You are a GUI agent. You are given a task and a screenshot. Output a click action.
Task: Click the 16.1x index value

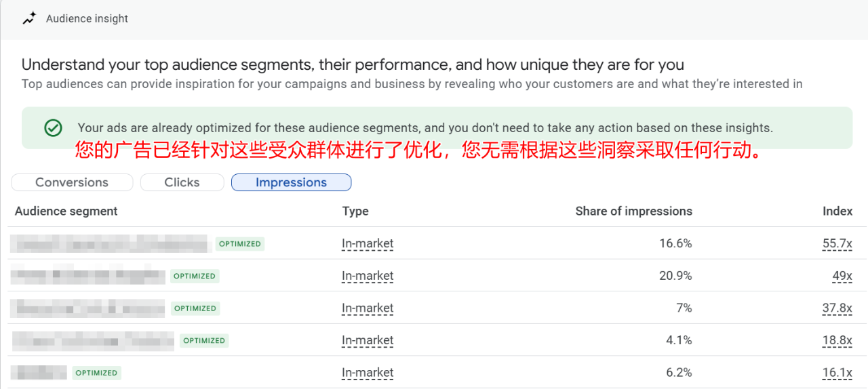[x=837, y=373]
